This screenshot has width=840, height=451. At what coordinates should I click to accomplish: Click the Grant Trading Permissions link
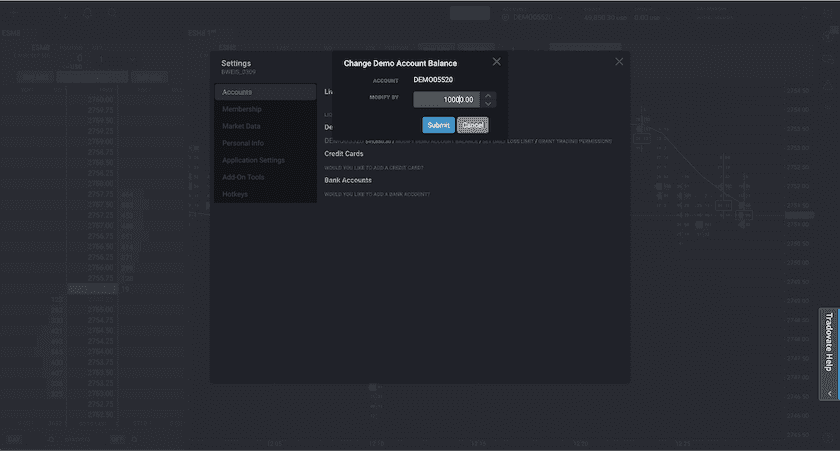pos(576,141)
